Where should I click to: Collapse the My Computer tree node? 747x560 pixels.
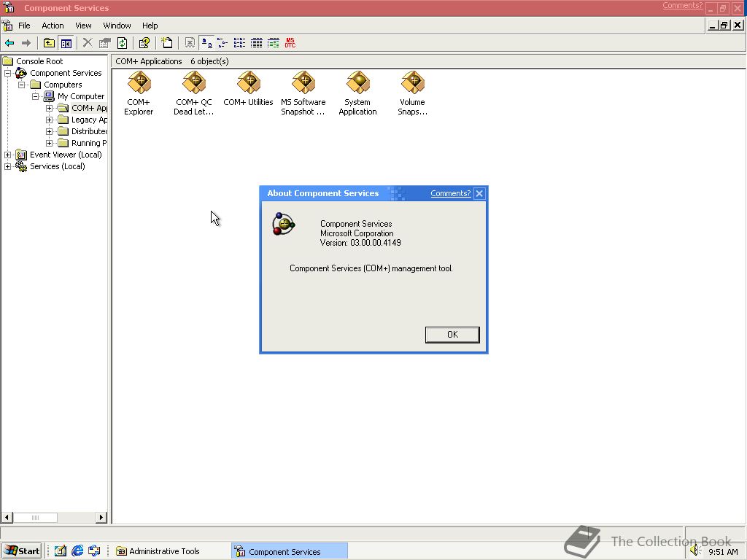click(x=35, y=97)
